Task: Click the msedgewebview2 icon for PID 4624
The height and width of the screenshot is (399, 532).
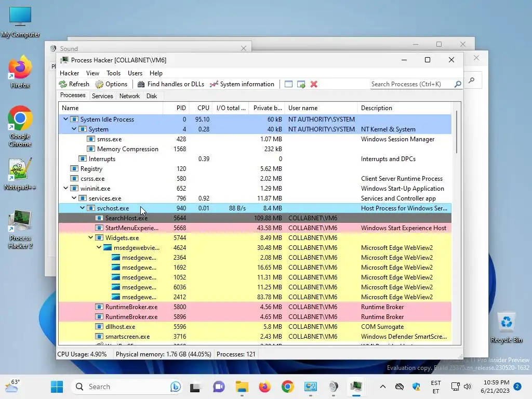Action: tap(108, 248)
